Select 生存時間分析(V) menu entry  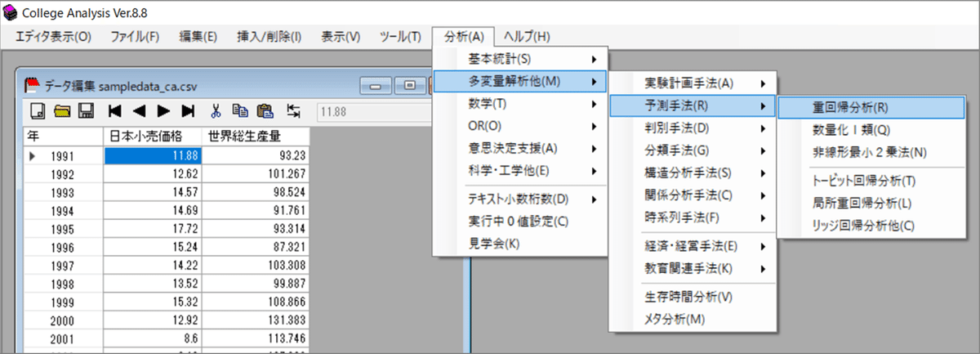pyautogui.click(x=693, y=296)
